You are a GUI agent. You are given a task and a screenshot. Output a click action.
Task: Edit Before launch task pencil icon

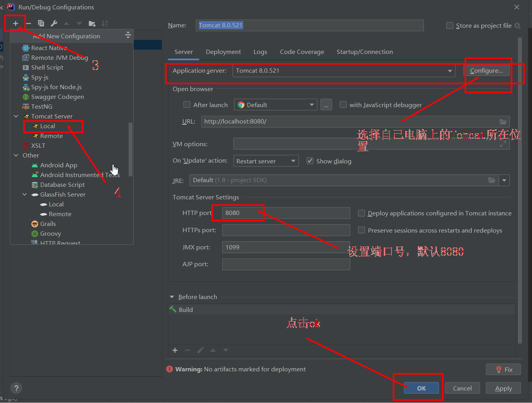[200, 350]
